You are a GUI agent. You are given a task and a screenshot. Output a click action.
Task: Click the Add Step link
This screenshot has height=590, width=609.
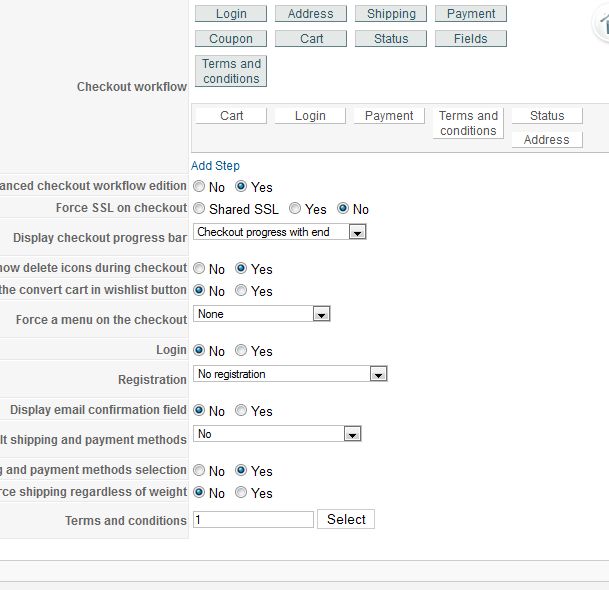[x=215, y=166]
